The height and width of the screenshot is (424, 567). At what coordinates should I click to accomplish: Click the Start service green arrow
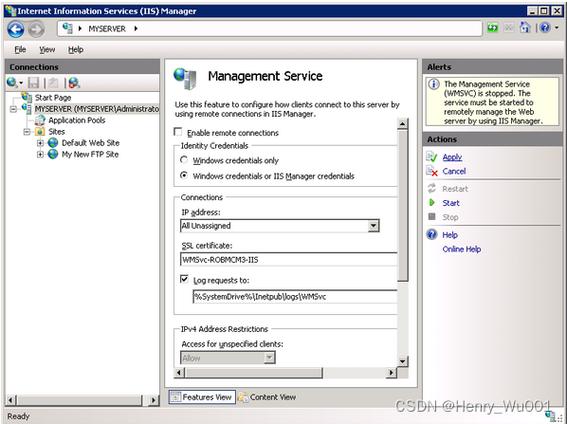click(432, 203)
